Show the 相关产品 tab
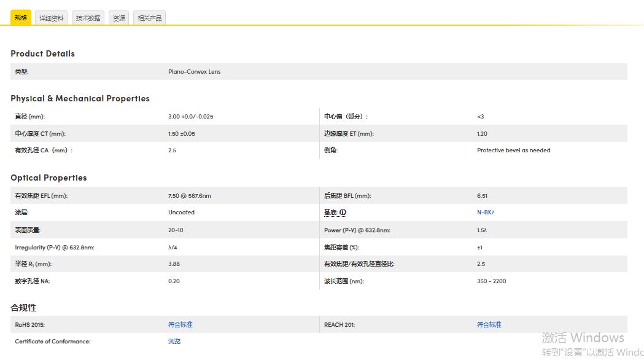The height and width of the screenshot is (363, 644). tap(149, 18)
